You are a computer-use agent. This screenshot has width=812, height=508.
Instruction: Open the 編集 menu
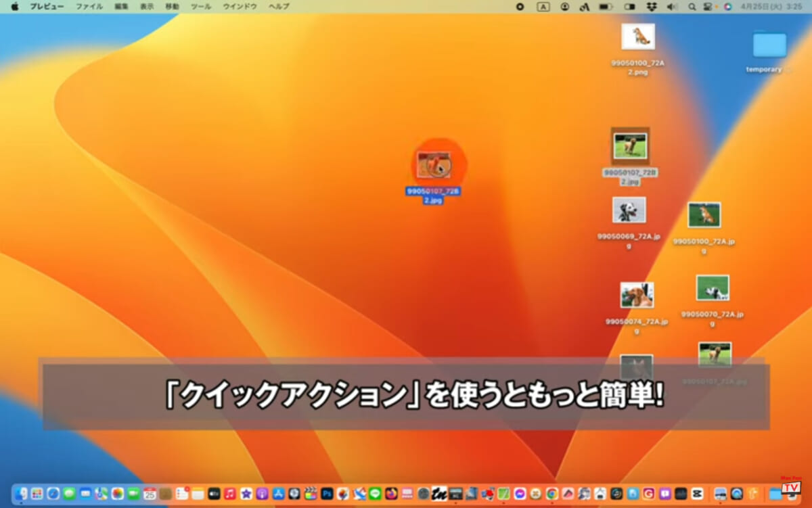pyautogui.click(x=121, y=6)
